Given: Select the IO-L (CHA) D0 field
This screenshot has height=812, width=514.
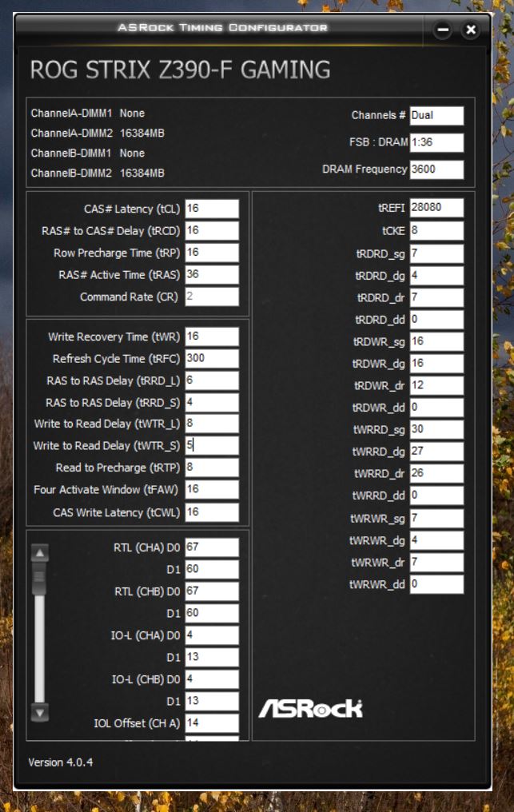Looking at the screenshot, I should pos(212,635).
